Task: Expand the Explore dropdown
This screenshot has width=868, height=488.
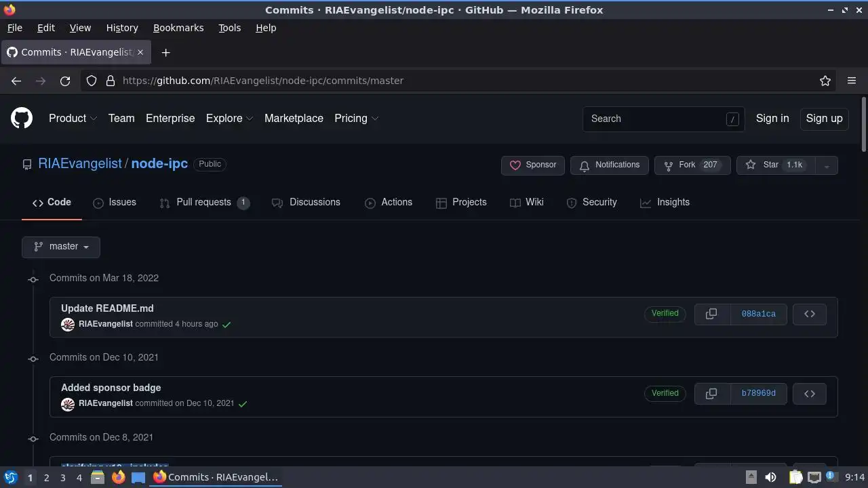Action: click(229, 118)
